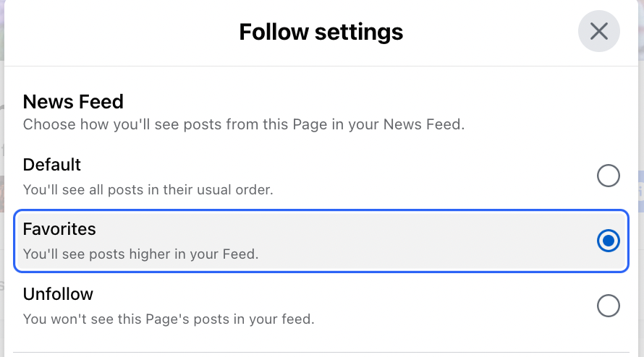Select the Favorites radio button
Screen dimensions: 644x357
coord(609,241)
